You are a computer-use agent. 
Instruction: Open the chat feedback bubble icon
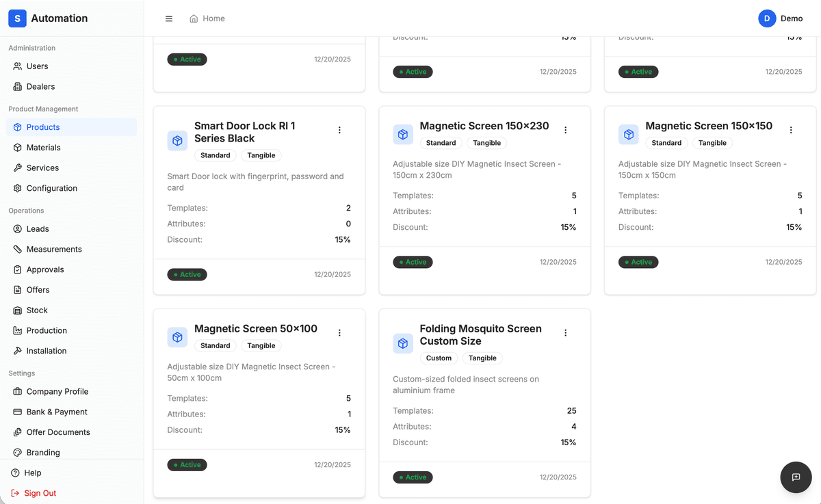coord(796,477)
